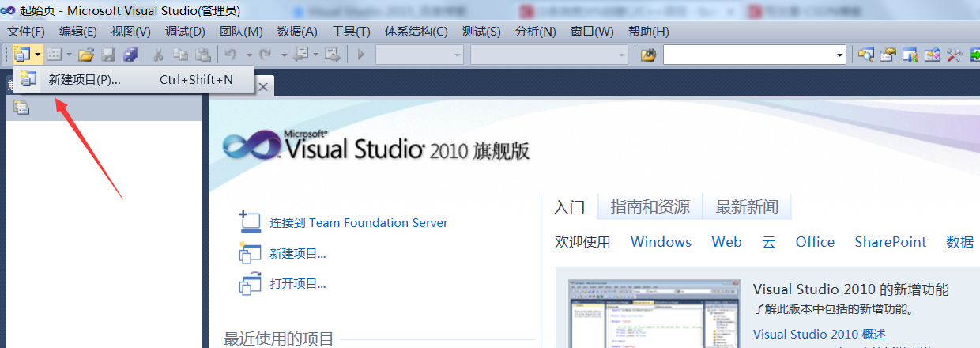The height and width of the screenshot is (348, 980).
Task: Open the 团队(M) menu
Action: 241,32
